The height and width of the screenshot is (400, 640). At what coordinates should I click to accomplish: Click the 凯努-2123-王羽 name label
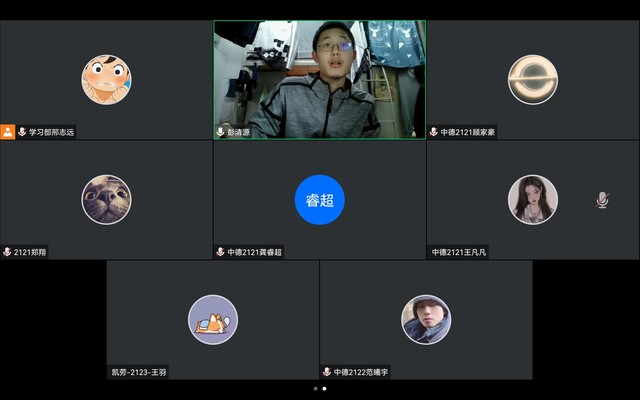point(139,372)
